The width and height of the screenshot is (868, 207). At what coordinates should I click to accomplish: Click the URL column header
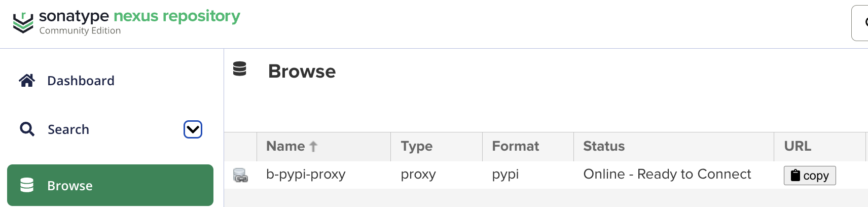coord(798,146)
